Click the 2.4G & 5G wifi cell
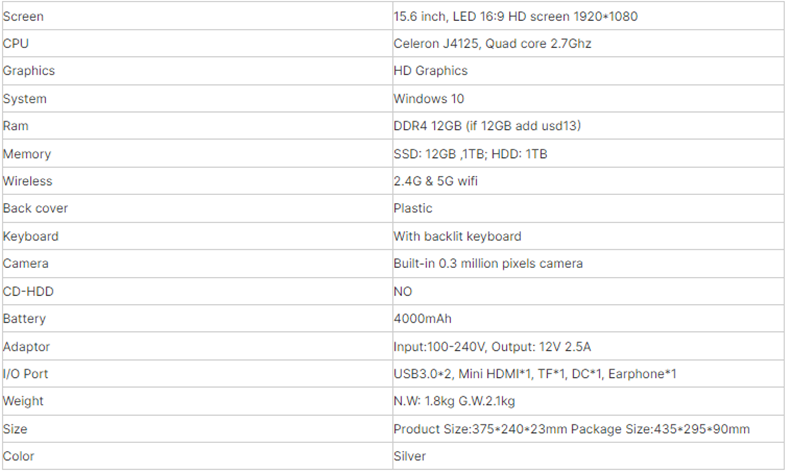Image resolution: width=790 pixels, height=472 pixels. click(x=588, y=181)
